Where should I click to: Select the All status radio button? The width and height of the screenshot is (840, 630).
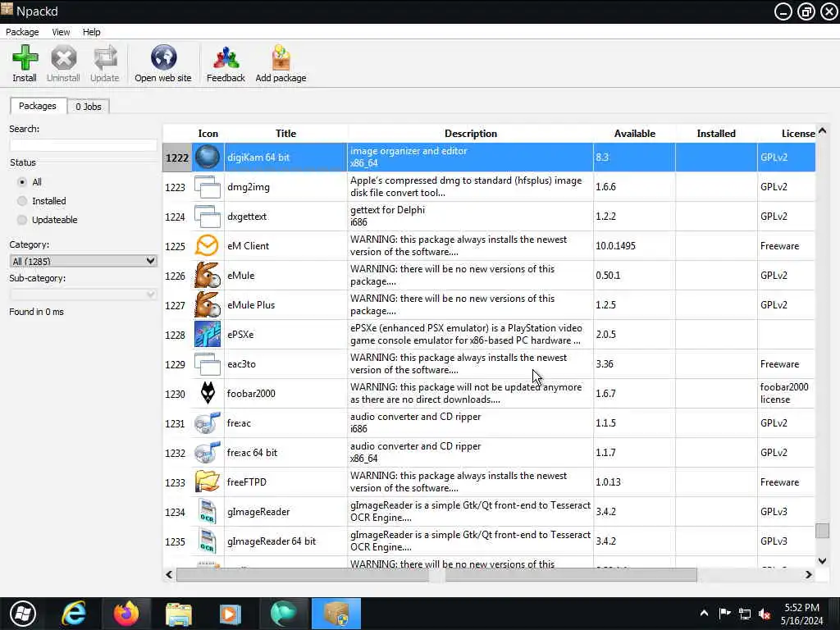[22, 182]
